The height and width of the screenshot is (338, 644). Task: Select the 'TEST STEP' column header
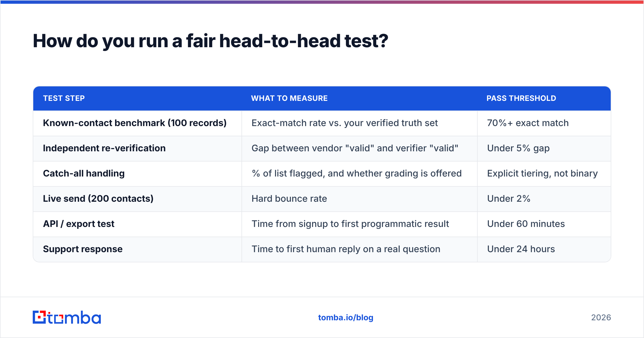point(64,98)
